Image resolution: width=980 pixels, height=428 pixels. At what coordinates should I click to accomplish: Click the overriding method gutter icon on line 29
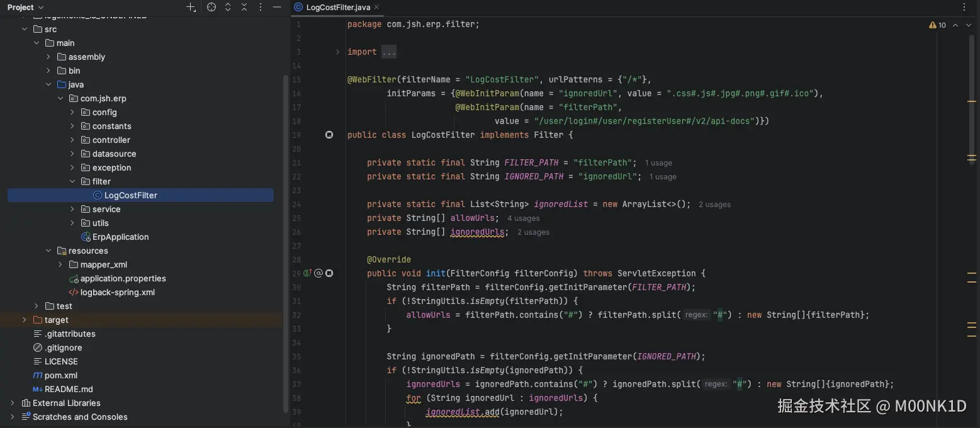point(308,273)
